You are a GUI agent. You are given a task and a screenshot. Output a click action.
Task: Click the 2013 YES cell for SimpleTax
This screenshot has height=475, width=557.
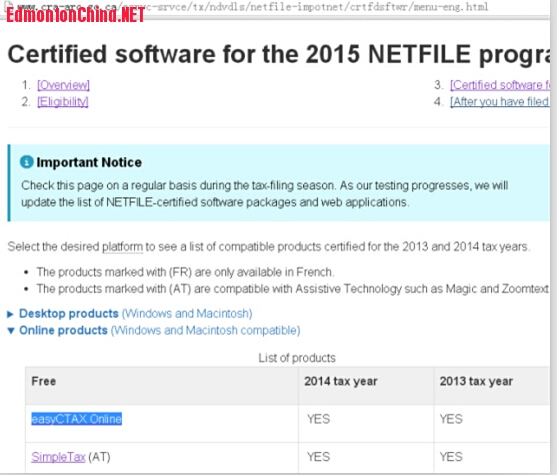click(x=492, y=458)
